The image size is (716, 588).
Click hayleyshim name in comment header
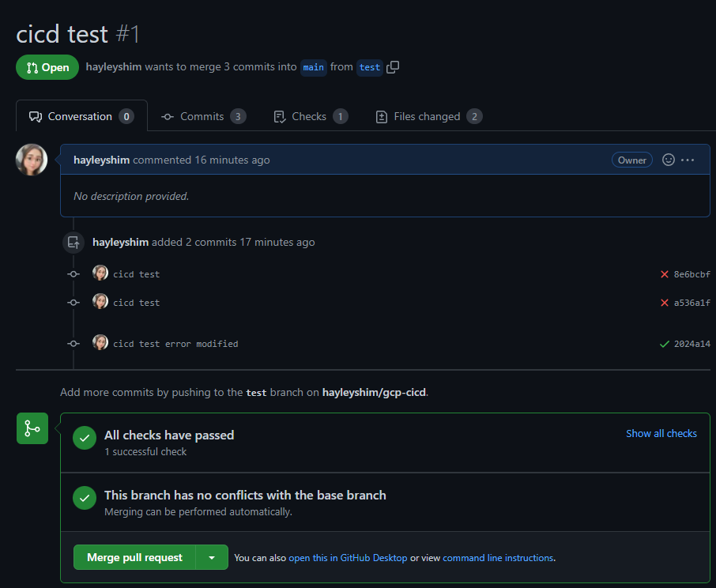(x=101, y=160)
